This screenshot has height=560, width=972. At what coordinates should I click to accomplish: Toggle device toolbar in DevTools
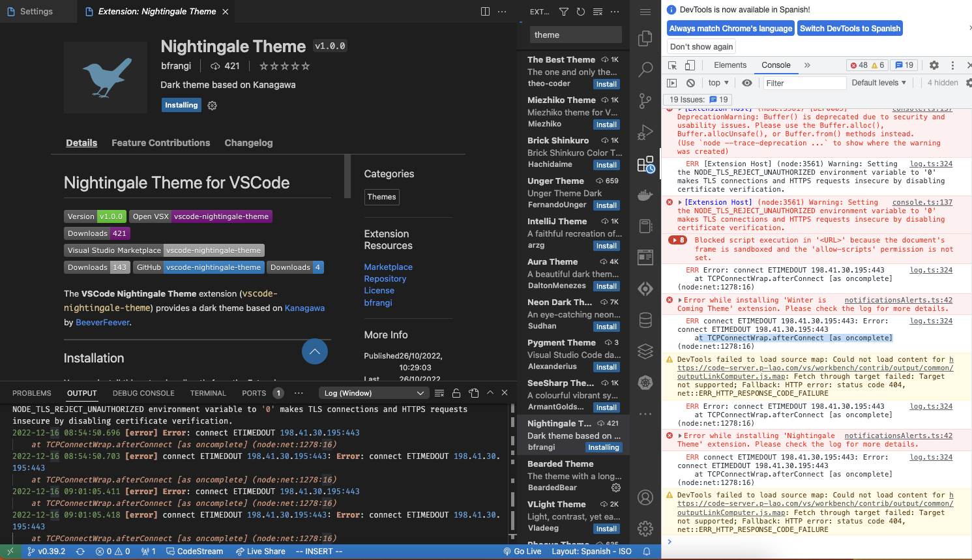[690, 65]
